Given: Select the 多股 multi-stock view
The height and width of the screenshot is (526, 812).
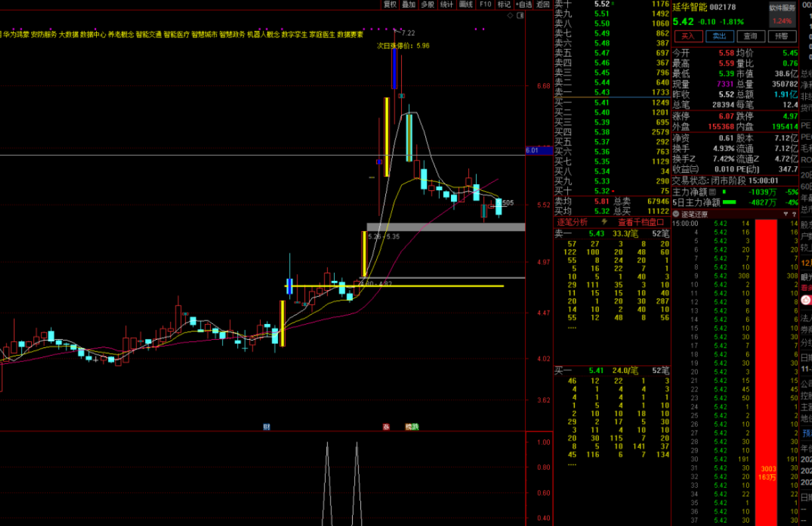Looking at the screenshot, I should 427,4.
